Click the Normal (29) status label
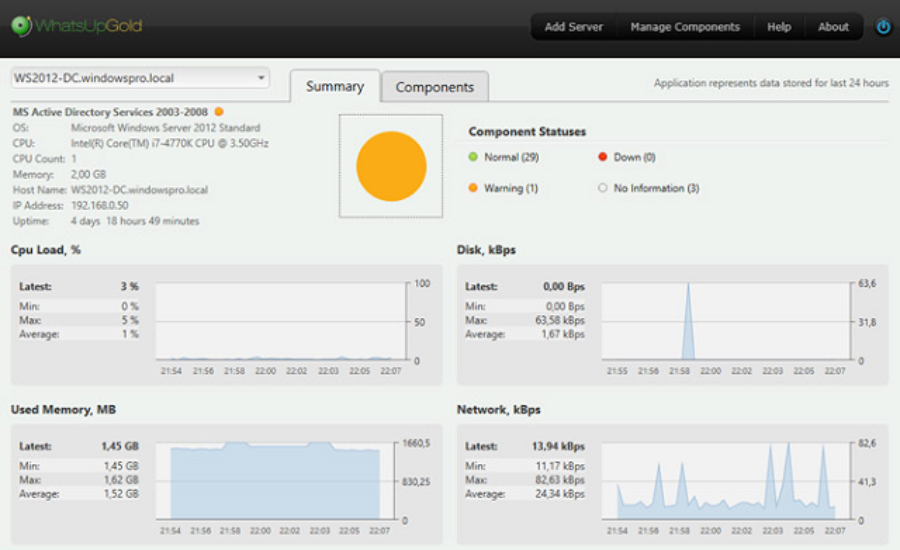 [511, 157]
